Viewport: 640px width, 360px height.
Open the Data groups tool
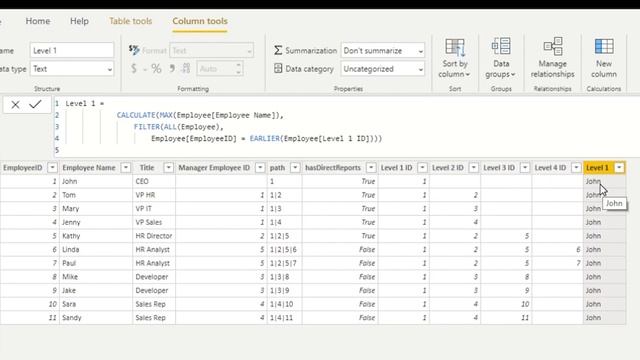point(501,58)
